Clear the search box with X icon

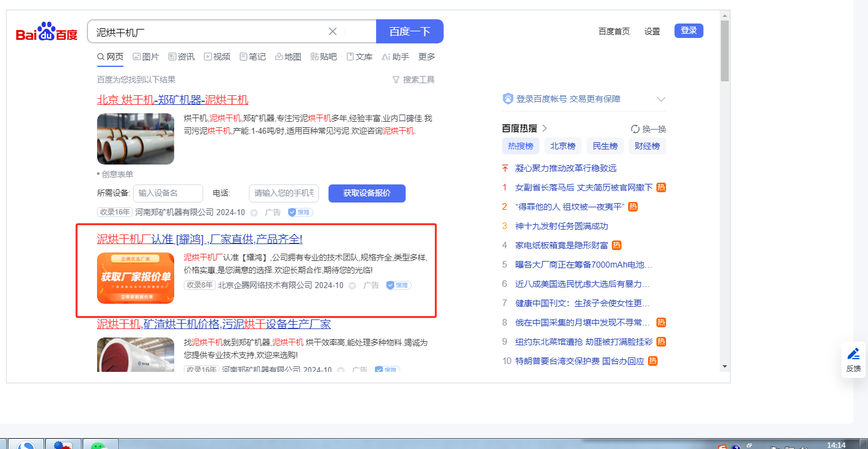(333, 31)
